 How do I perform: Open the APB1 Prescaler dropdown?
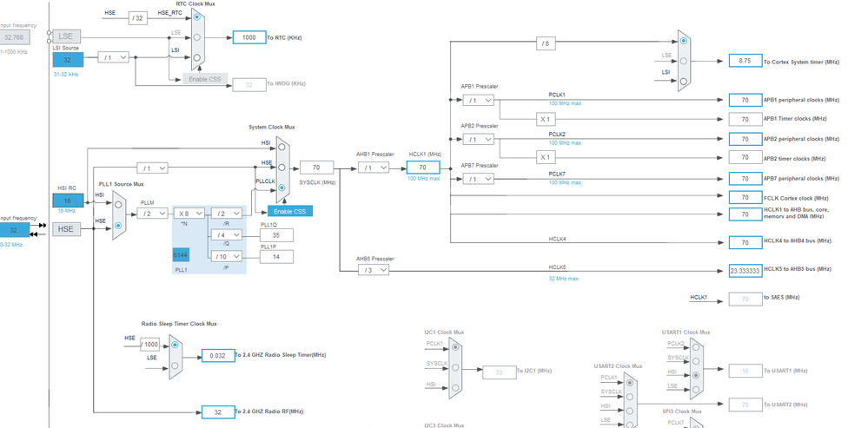478,100
